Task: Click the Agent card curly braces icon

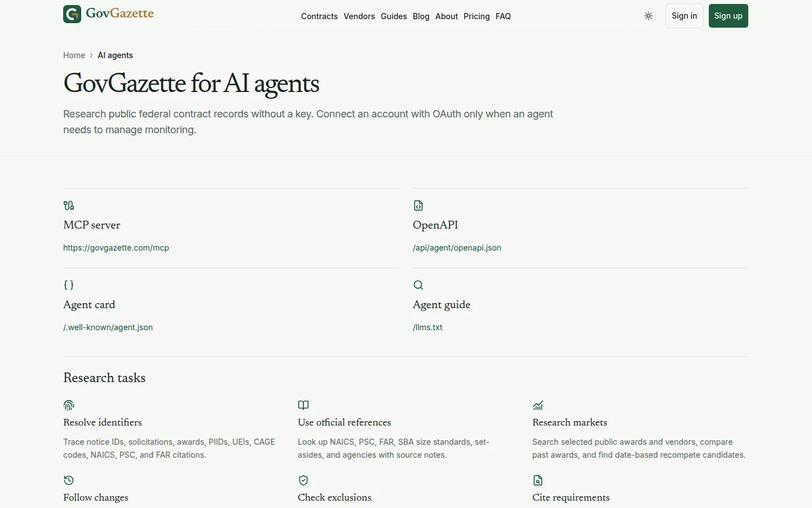Action: 69,285
